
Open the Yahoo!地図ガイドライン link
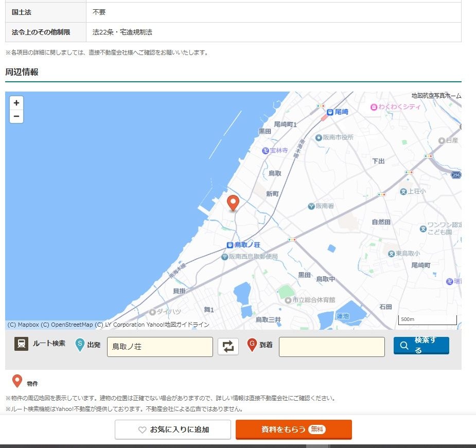tap(179, 325)
